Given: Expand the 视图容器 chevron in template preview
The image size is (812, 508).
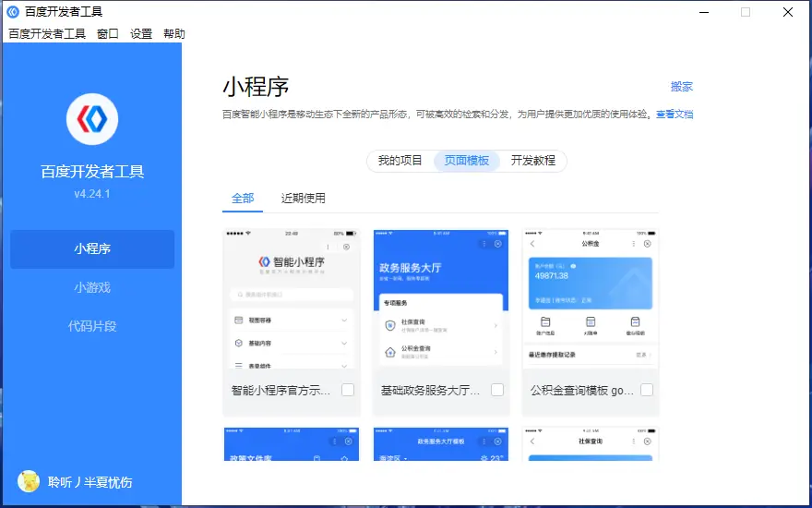Looking at the screenshot, I should [x=344, y=321].
